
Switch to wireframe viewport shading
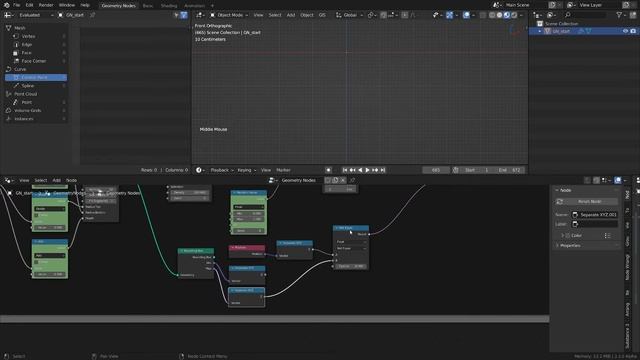492,15
